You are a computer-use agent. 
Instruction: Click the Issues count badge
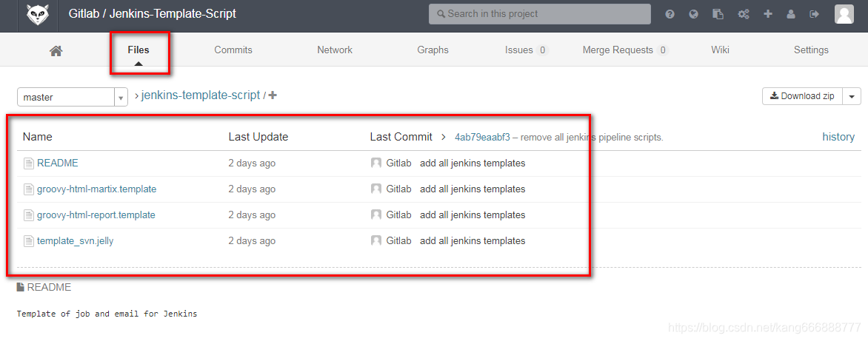pos(542,50)
